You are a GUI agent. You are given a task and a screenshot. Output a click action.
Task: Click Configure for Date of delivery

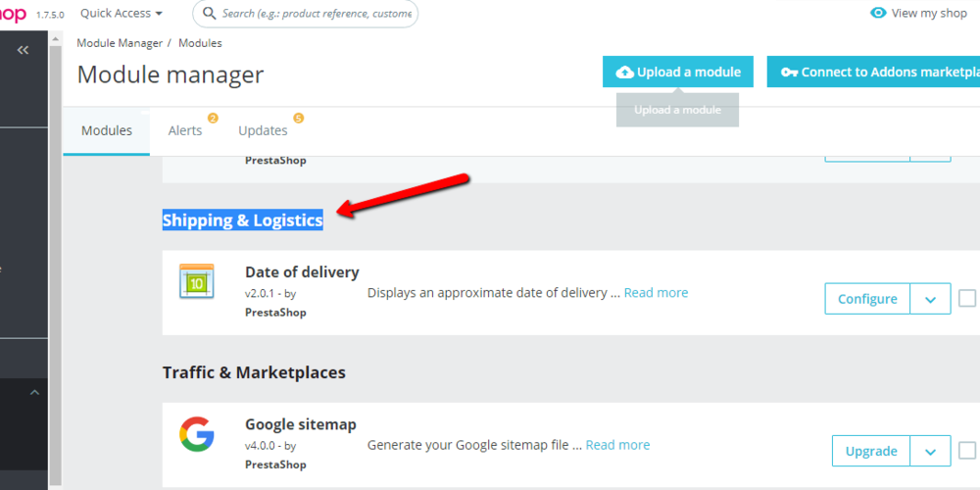[x=867, y=299]
